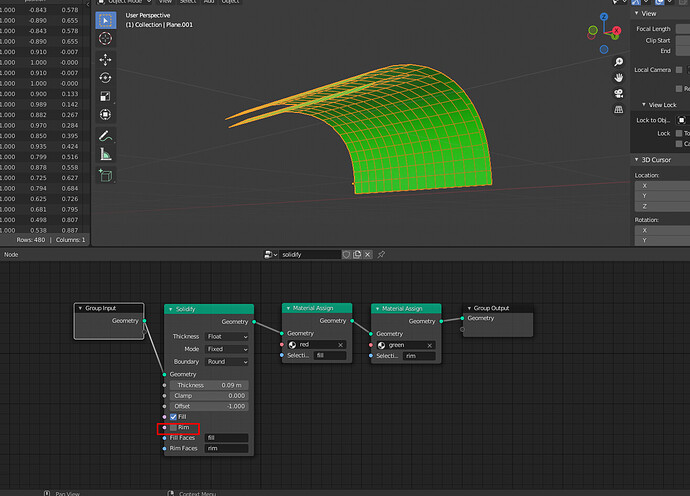The height and width of the screenshot is (496, 690).
Task: Collapse the Solidify node
Action: point(171,309)
